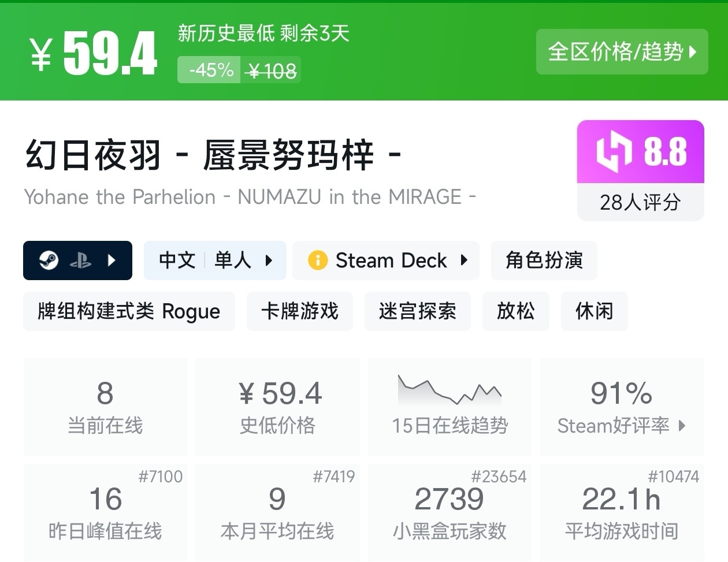The height and width of the screenshot is (562, 728).
Task: Open the 史低价格 stat card
Action: (278, 406)
